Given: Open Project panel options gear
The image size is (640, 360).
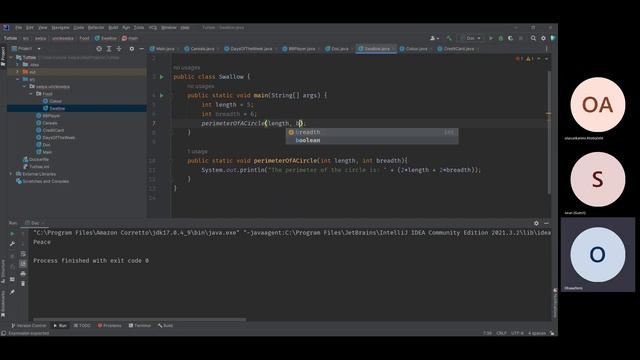Looking at the screenshot, I should pyautogui.click(x=131, y=49).
